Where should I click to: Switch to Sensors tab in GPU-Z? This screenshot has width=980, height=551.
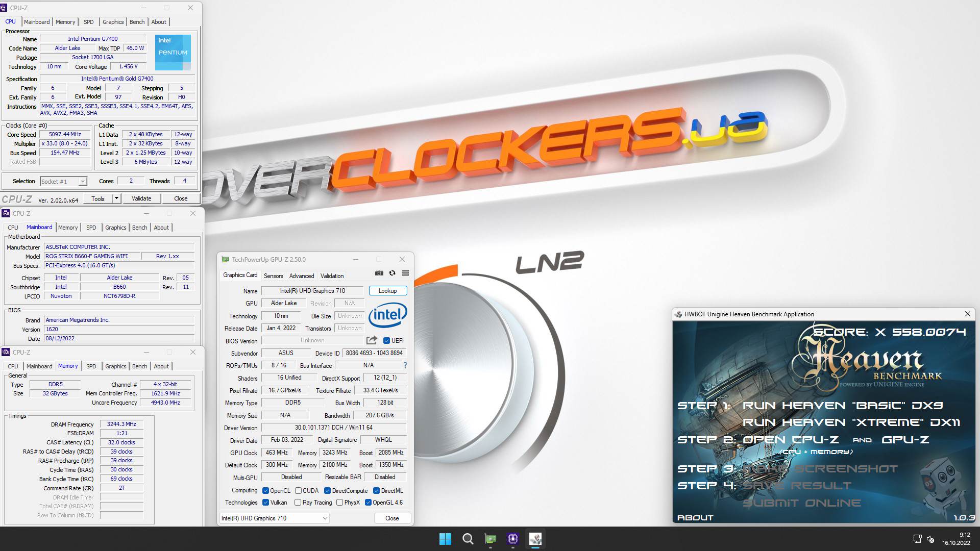pos(273,275)
